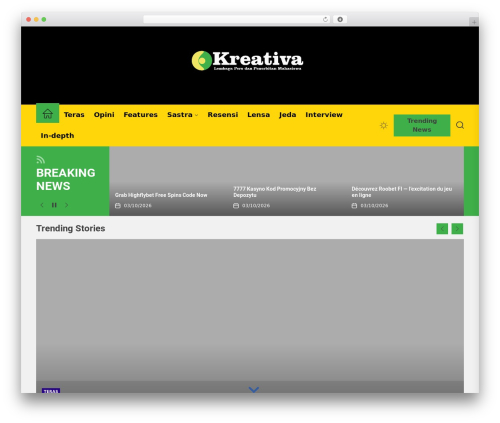Viewport: 500px width, 423px height.
Task: Click the Trending Stories heading
Action: [71, 228]
